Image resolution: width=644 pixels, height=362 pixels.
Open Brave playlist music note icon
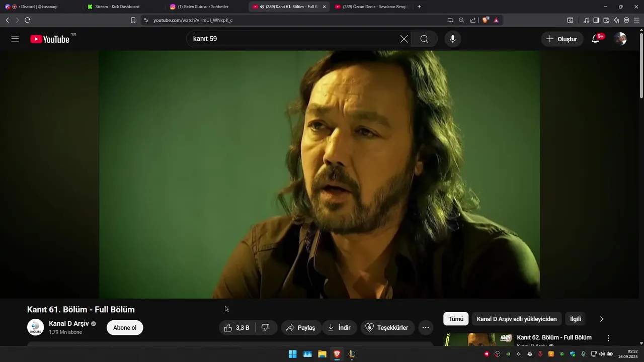pyautogui.click(x=586, y=20)
